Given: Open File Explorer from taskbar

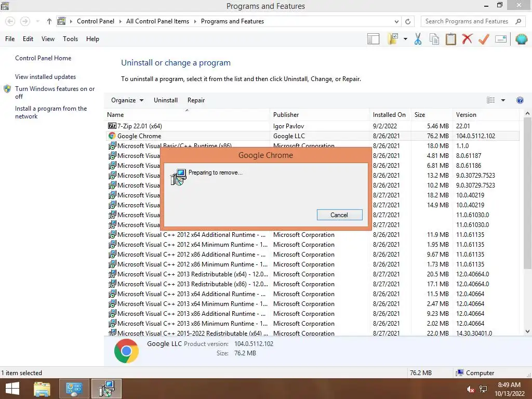Looking at the screenshot, I should click(42, 389).
